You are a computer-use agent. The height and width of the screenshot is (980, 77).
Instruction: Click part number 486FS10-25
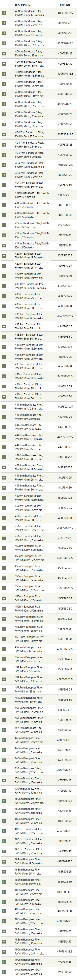65,840
